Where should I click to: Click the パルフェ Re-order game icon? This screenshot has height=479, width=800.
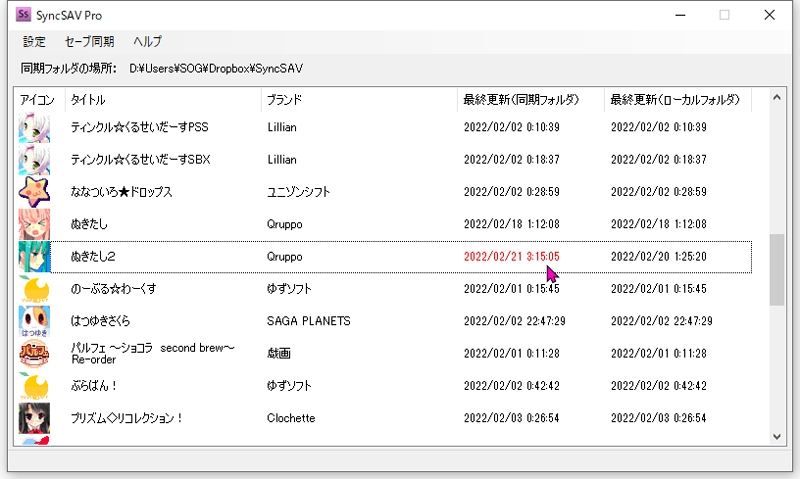(x=34, y=354)
